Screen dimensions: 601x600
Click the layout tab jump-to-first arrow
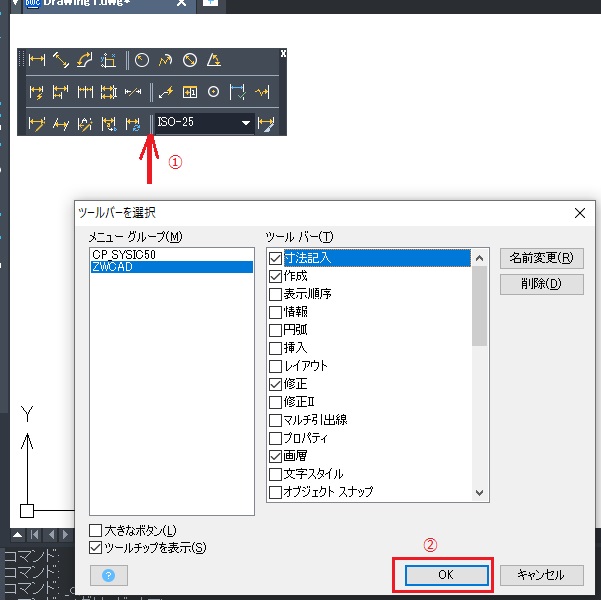pos(34,534)
